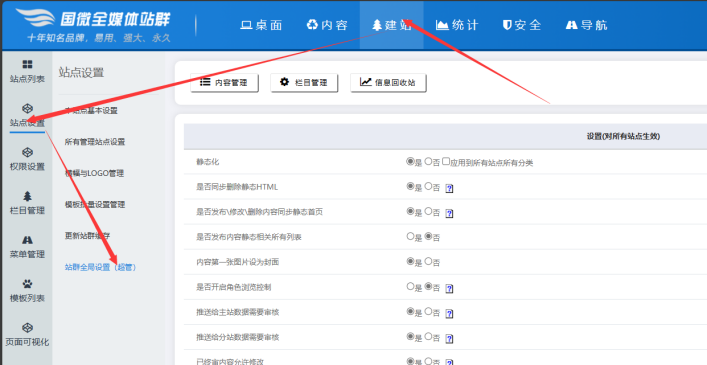Click 菜单管理 road icon in sidebar
The height and width of the screenshot is (365, 707).
click(x=28, y=240)
